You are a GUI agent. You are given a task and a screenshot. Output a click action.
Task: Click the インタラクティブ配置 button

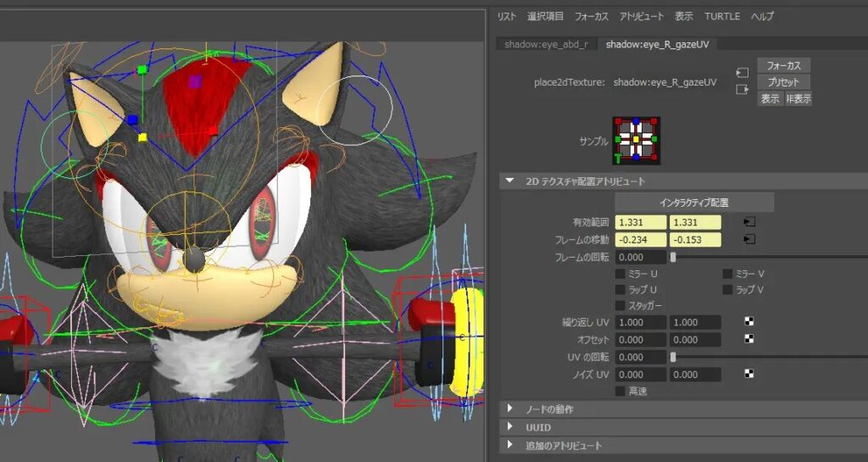click(x=693, y=203)
